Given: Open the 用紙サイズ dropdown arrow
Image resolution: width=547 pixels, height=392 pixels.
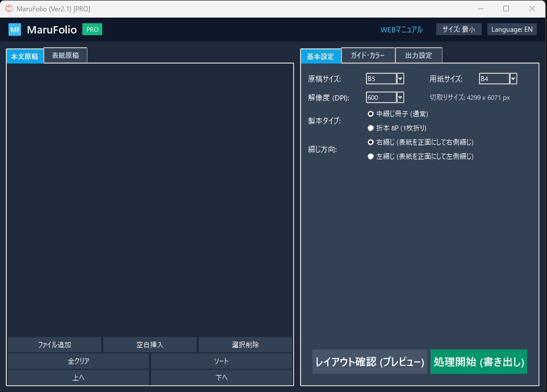Looking at the screenshot, I should pyautogui.click(x=513, y=79).
